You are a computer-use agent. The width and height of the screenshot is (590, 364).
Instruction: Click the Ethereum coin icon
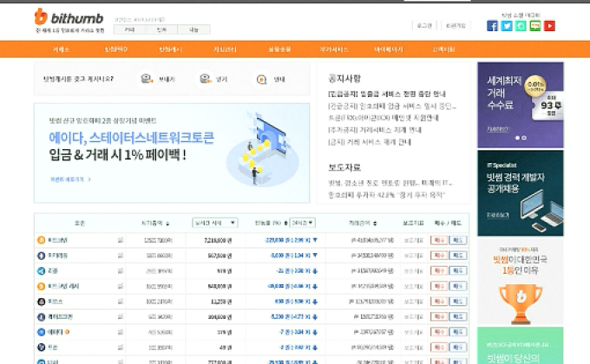tap(42, 256)
